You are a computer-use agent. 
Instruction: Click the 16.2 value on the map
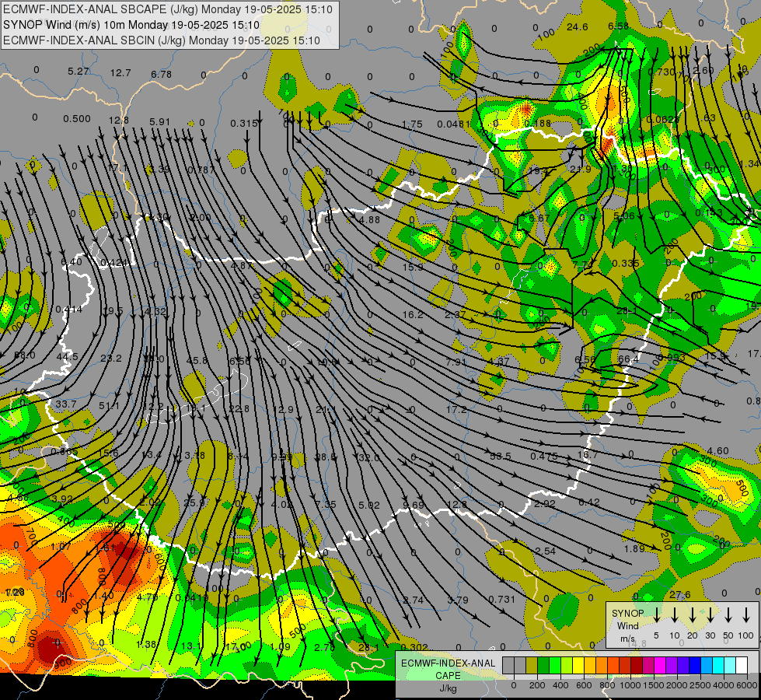click(x=413, y=315)
